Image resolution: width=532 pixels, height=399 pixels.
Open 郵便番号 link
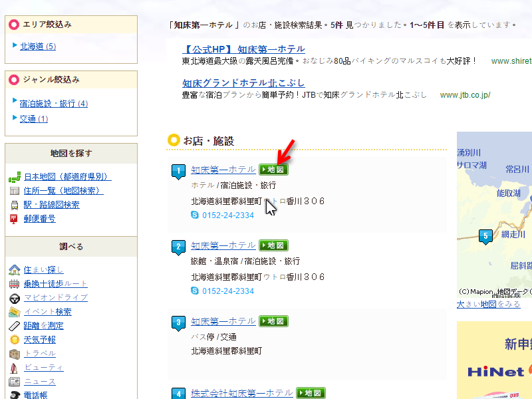coord(40,219)
